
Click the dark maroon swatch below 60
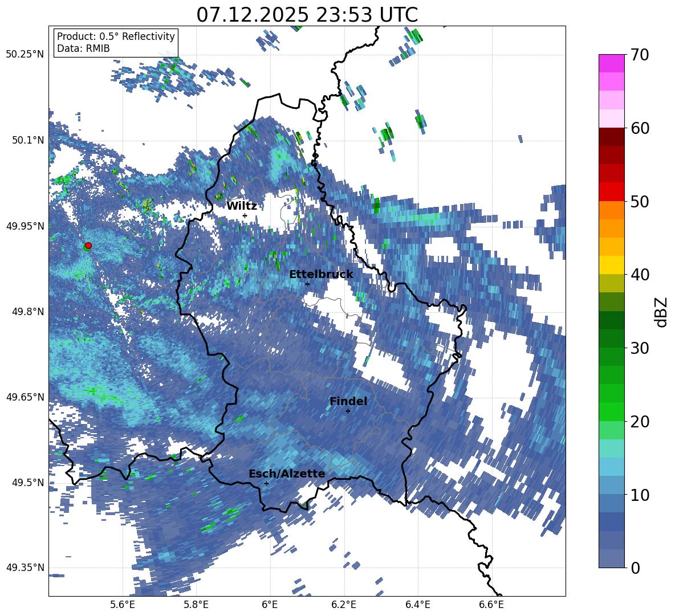pyautogui.click(x=611, y=137)
